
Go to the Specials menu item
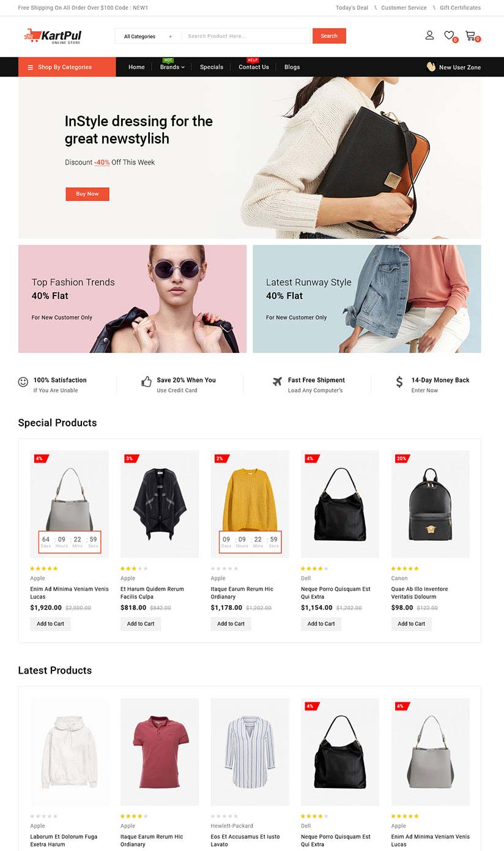212,67
